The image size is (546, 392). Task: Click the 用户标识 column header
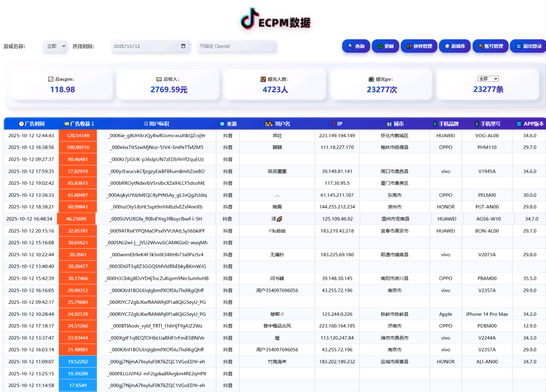click(x=157, y=124)
